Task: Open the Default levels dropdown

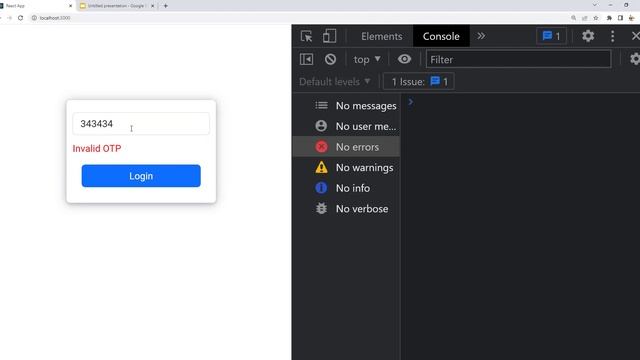Action: click(335, 82)
